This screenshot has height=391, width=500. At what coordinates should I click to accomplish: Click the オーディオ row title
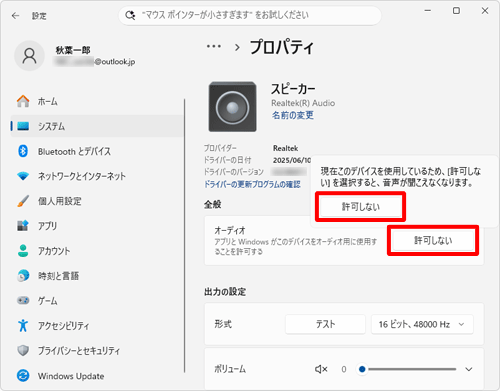point(230,230)
